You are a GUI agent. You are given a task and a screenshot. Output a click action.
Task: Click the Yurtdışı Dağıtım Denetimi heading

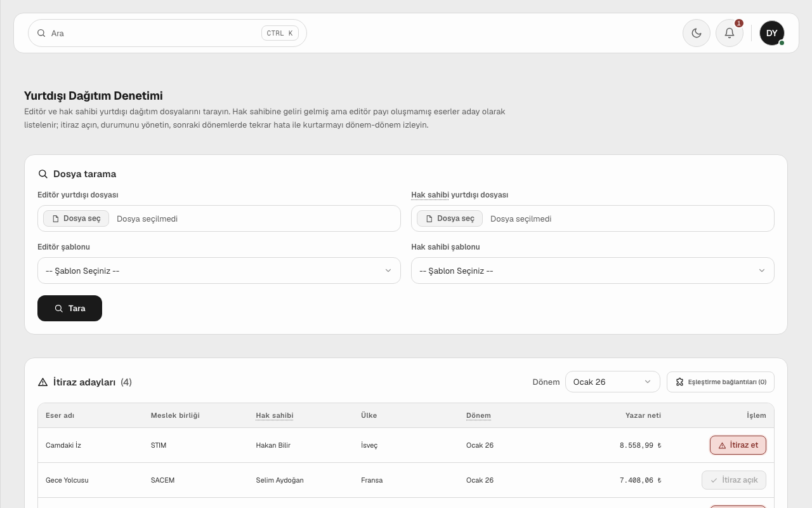click(x=93, y=96)
